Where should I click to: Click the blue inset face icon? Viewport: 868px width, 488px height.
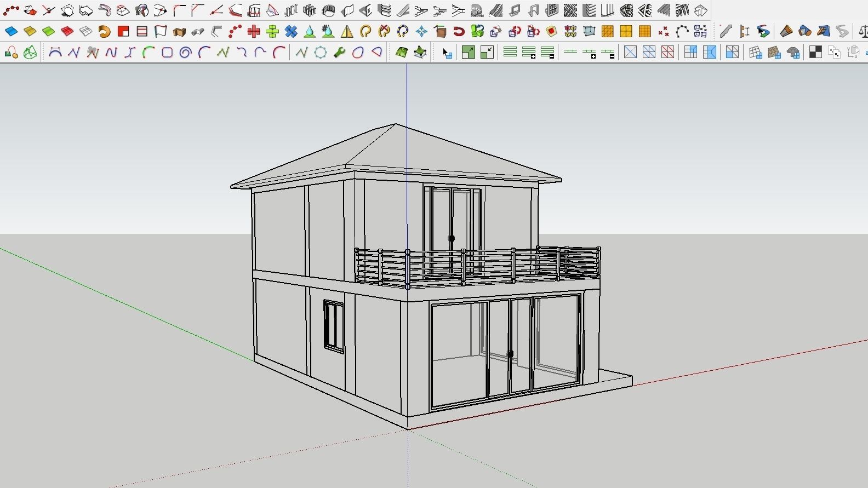710,53
